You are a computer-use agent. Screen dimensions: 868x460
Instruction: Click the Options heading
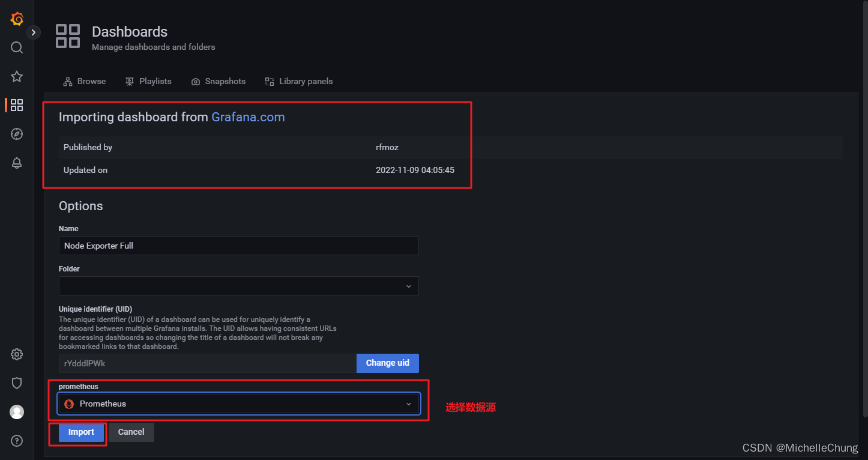pyautogui.click(x=80, y=206)
